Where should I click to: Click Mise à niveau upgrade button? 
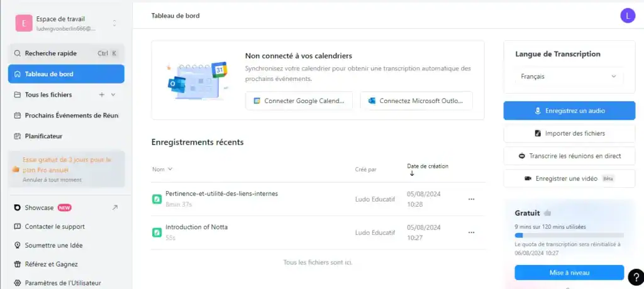click(569, 273)
